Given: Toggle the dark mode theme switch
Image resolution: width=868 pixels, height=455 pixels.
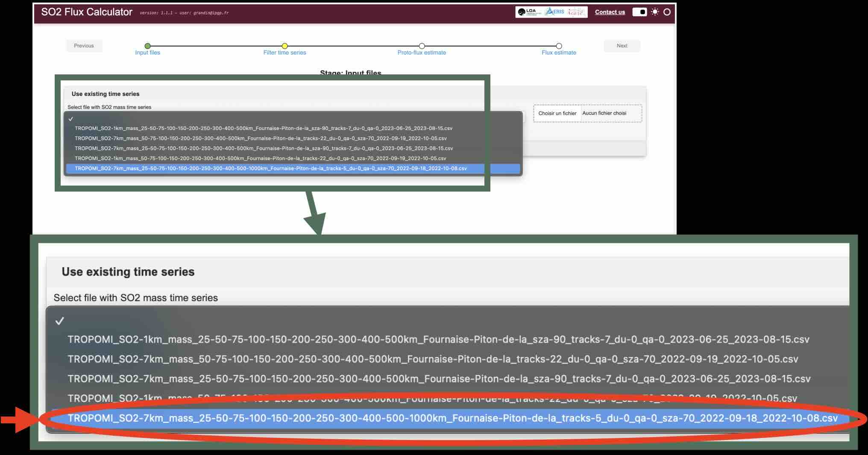Looking at the screenshot, I should click(639, 12).
